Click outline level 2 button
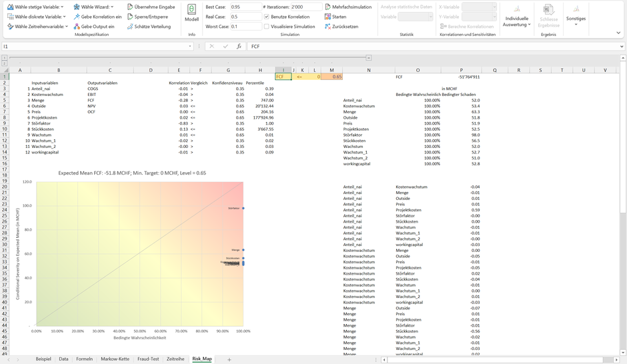627x364 pixels. pos(5,63)
